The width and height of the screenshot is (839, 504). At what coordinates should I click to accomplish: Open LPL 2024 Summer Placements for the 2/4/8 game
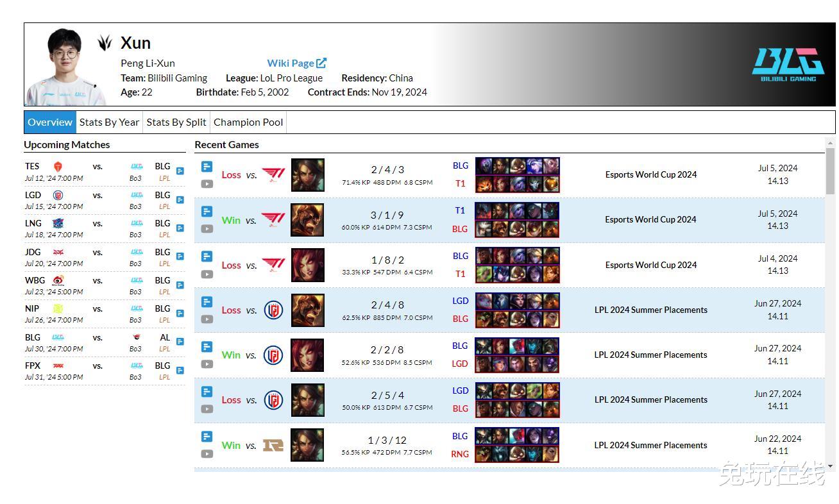pos(650,310)
